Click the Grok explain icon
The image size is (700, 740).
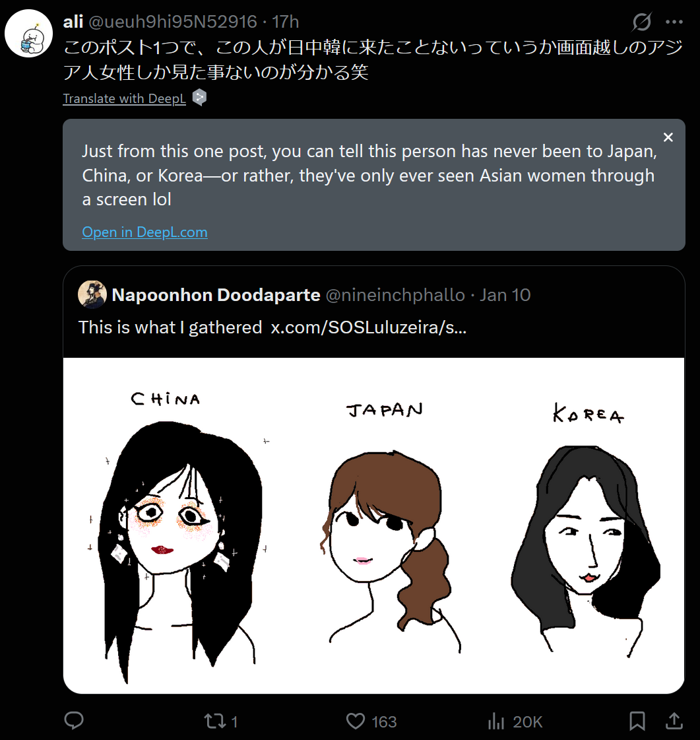[642, 22]
